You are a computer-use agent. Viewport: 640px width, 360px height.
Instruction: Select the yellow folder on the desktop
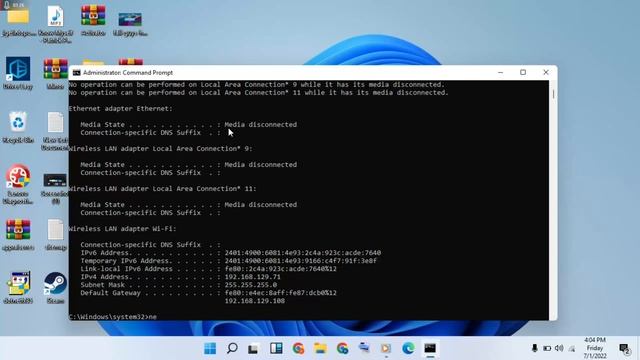18,20
